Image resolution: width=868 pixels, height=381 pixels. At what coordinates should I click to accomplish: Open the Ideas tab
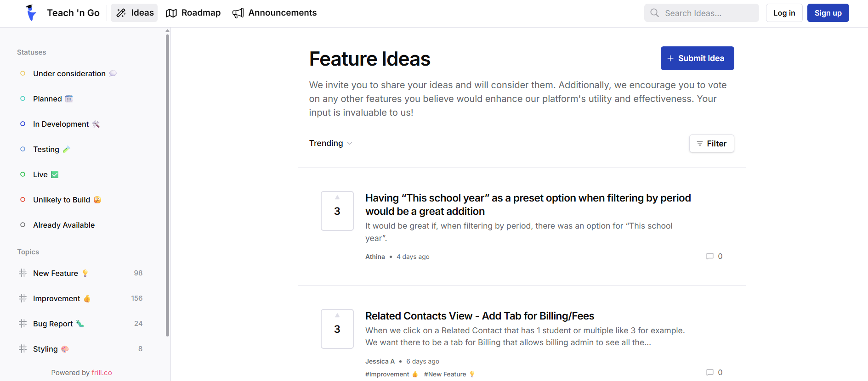tap(134, 13)
